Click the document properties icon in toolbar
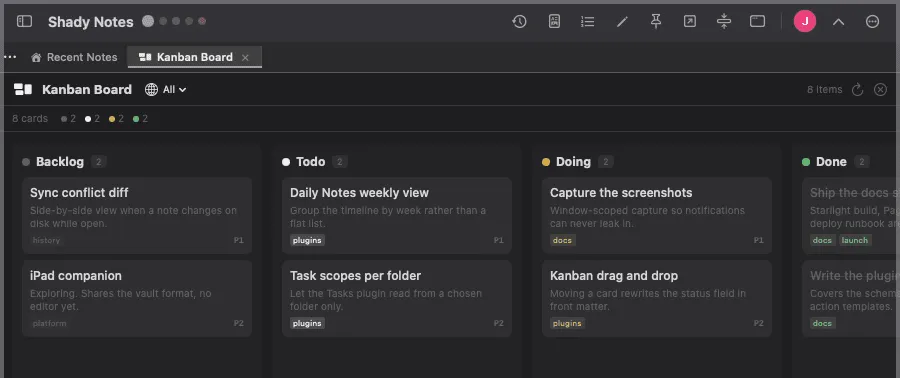Image resolution: width=900 pixels, height=378 pixels. tap(554, 22)
